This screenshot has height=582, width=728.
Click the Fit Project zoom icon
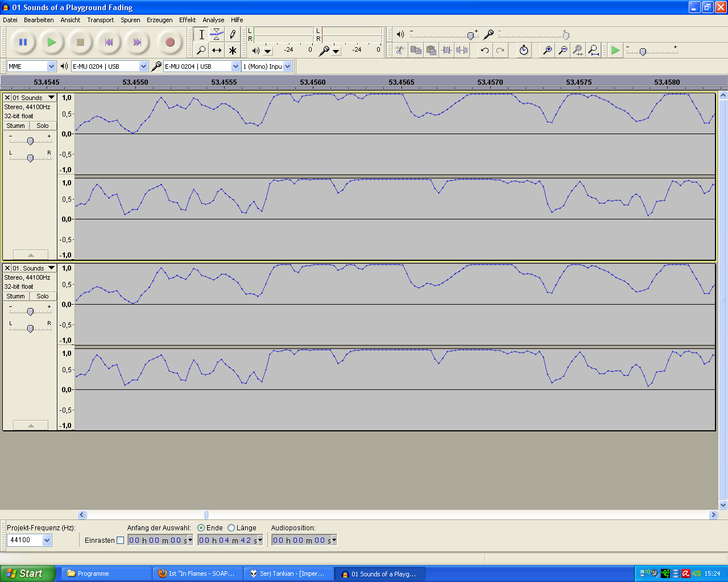(x=593, y=50)
